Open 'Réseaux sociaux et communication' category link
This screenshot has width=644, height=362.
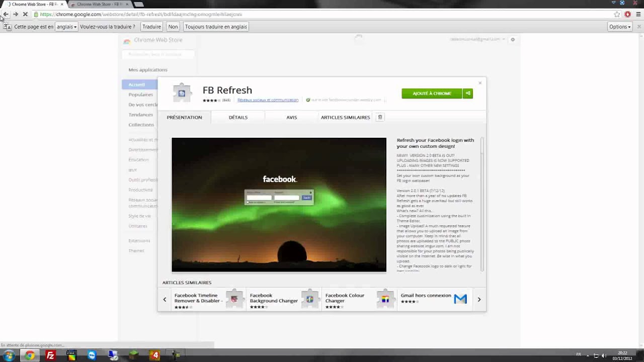click(x=268, y=100)
